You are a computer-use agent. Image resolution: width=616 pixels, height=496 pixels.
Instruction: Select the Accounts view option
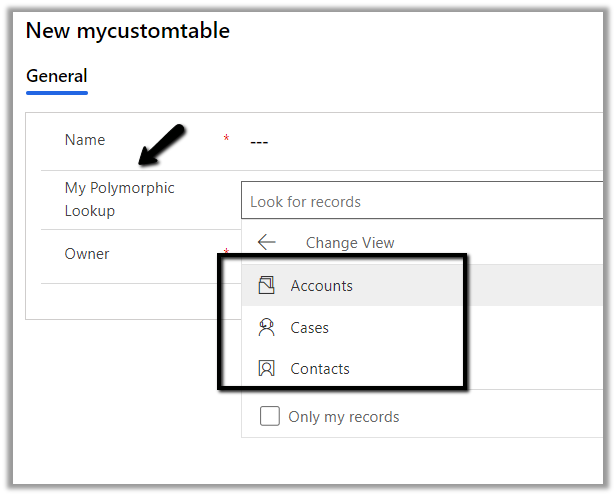tap(321, 286)
